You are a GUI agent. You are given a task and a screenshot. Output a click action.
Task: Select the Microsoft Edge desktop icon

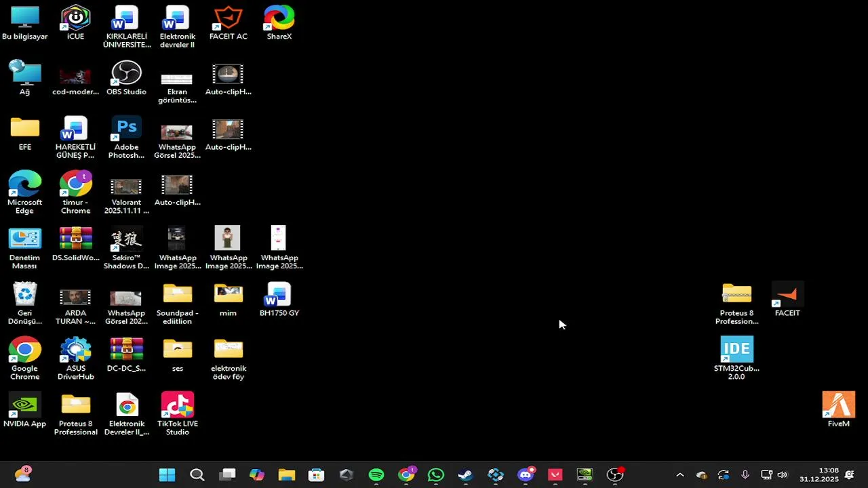[x=25, y=193]
